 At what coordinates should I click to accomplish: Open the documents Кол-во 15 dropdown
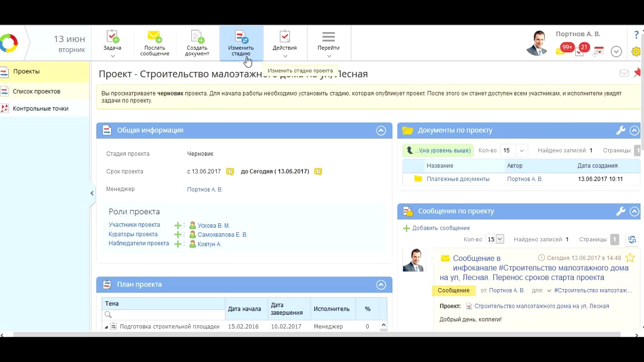point(514,150)
